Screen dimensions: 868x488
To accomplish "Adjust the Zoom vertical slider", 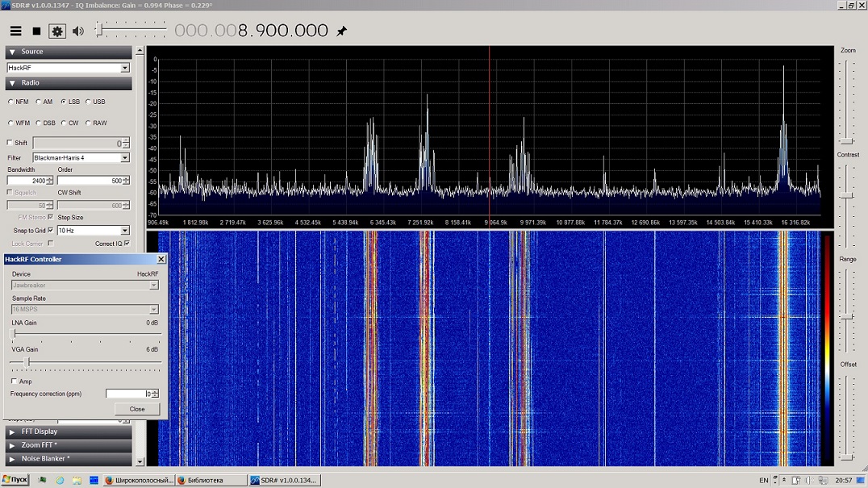I will [x=847, y=102].
